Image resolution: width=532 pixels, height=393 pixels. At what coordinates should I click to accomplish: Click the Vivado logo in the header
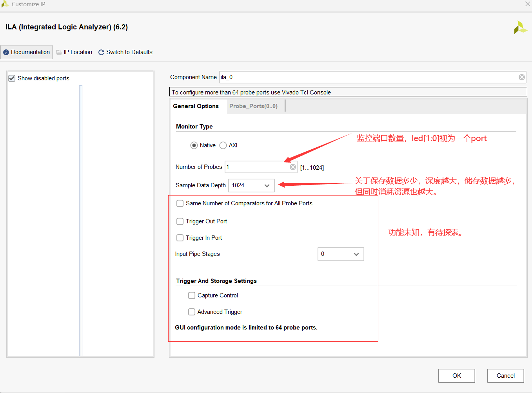[x=521, y=27]
